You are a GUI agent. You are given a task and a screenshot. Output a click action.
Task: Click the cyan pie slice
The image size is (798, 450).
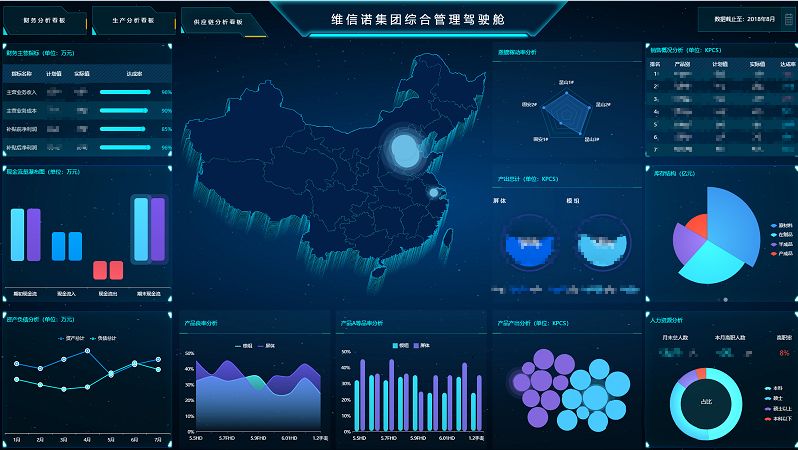click(710, 262)
